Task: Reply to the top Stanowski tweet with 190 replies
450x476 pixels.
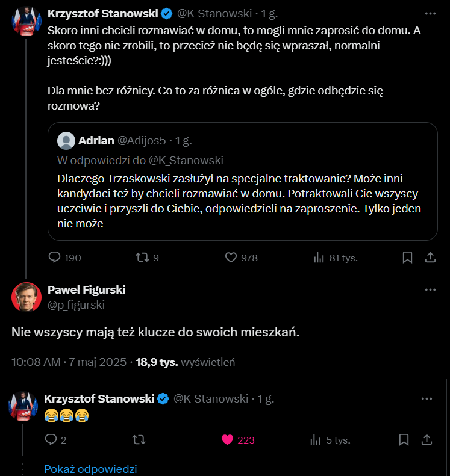Action: pyautogui.click(x=55, y=258)
